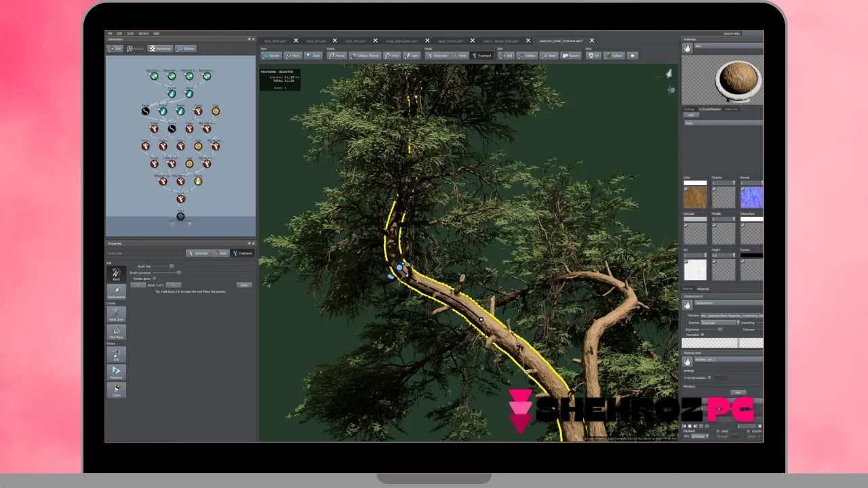Toggle the Normal map checkbox
The width and height of the screenshot is (868, 488).
tap(743, 188)
